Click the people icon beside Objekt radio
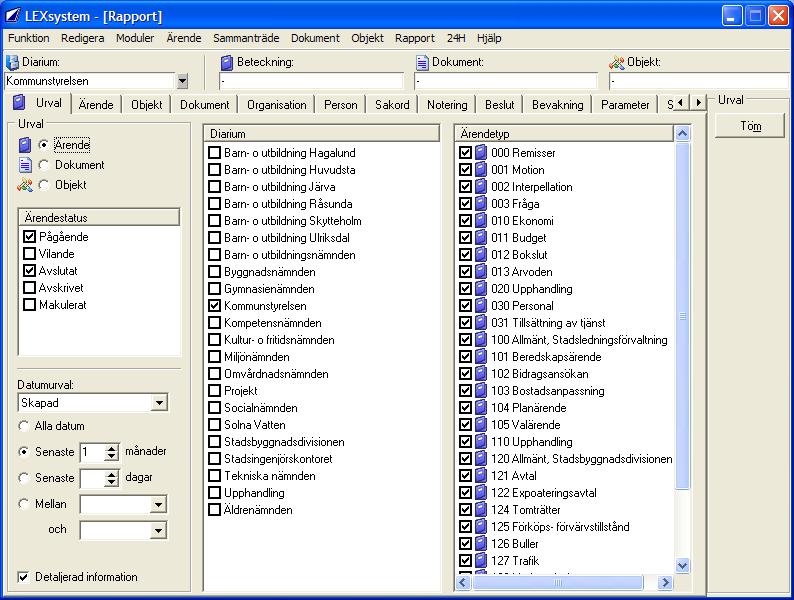The height and width of the screenshot is (600, 794). 25,185
